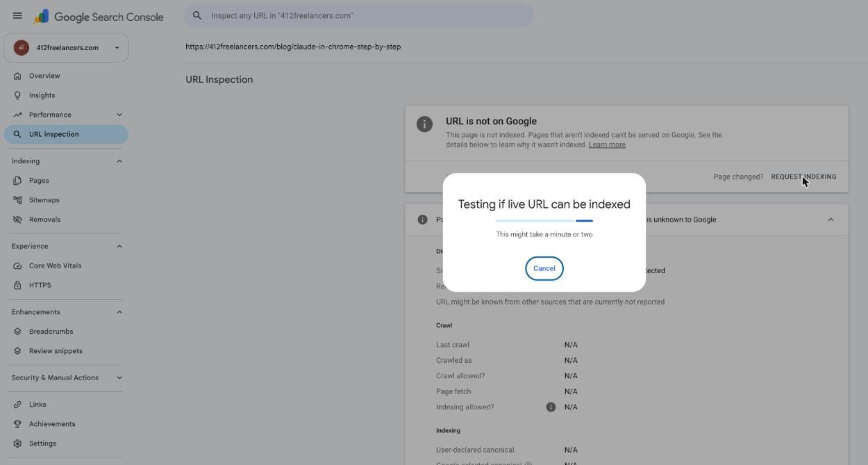This screenshot has width=868, height=465.
Task: Open the hamburger main menu
Action: point(17,16)
